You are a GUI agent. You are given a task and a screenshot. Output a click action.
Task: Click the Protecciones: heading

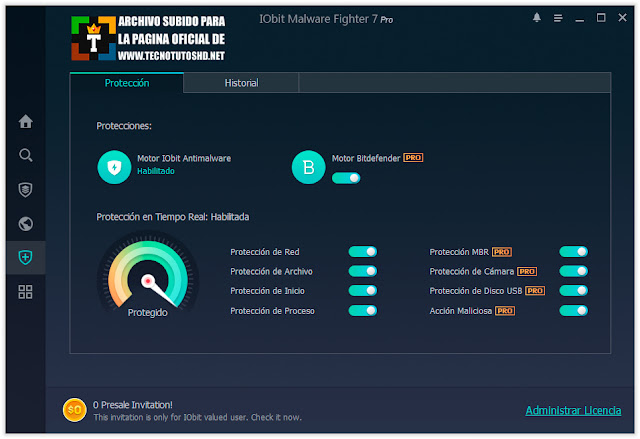pos(124,126)
